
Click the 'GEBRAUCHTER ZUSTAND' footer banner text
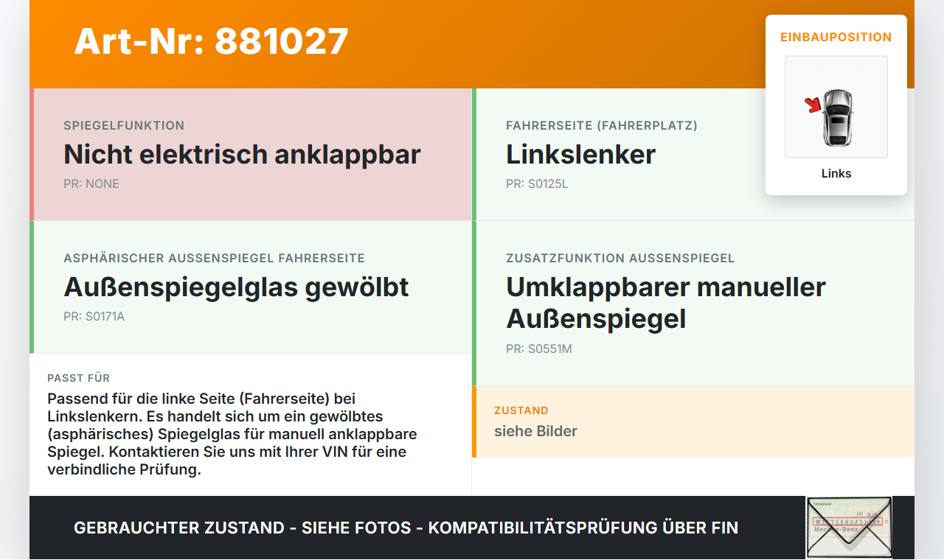point(406,528)
